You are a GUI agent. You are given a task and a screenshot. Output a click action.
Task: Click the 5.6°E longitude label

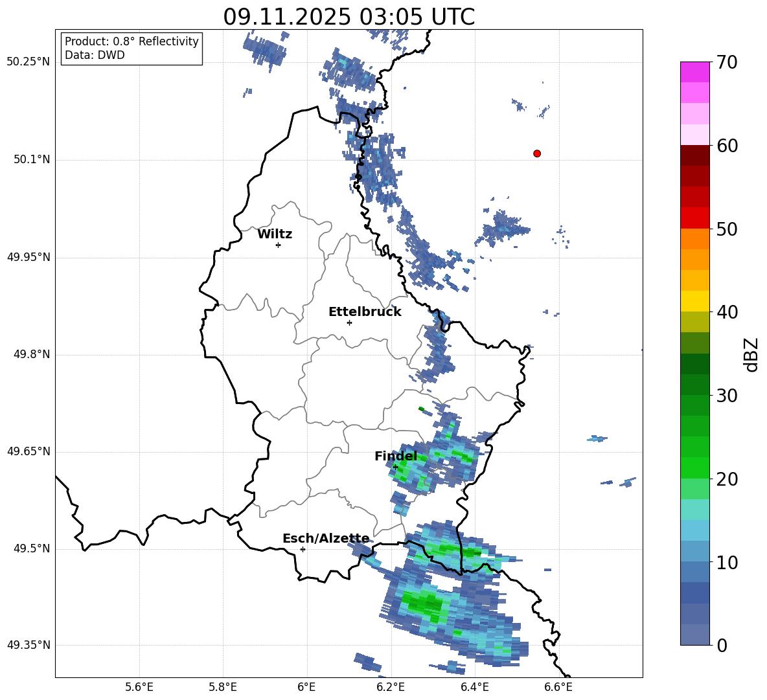coord(139,687)
